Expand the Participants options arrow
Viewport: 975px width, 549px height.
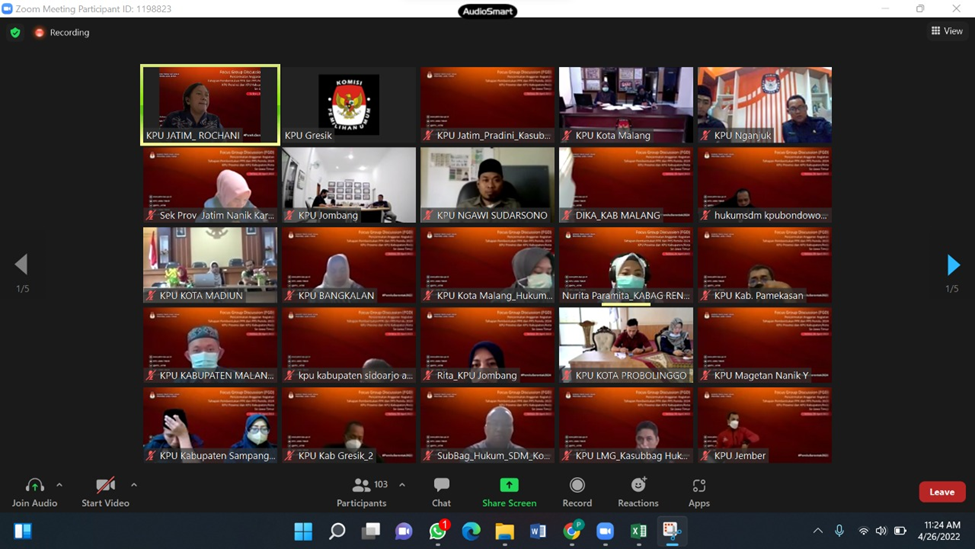(x=402, y=485)
